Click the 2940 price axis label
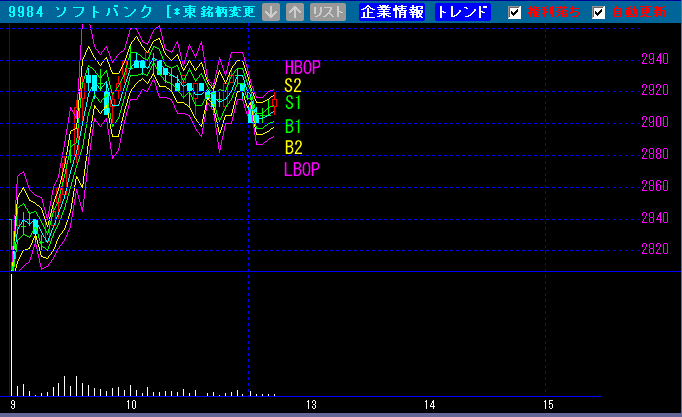This screenshot has width=682, height=417. (x=655, y=58)
